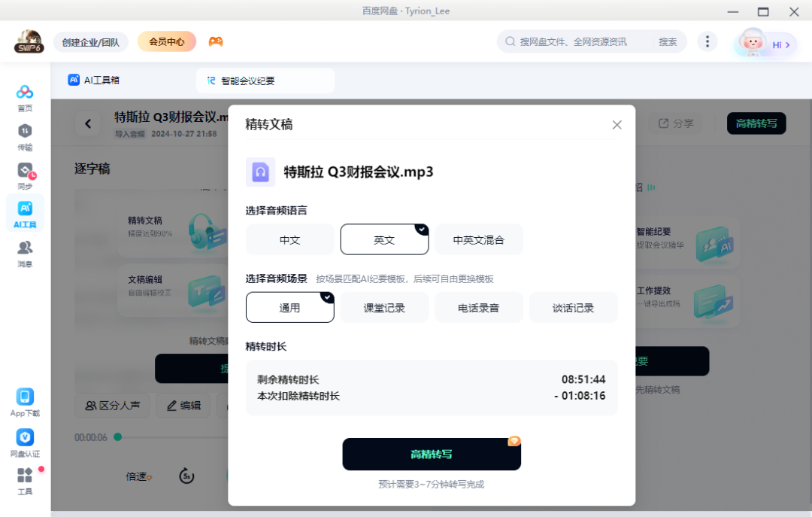Click file name 特斯拉 Q3财报会议.mp3 in dialog
The height and width of the screenshot is (517, 812).
(x=359, y=172)
